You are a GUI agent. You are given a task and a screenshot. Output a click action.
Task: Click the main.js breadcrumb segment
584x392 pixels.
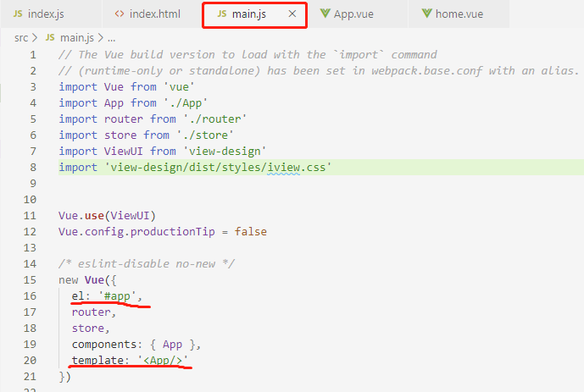pyautogui.click(x=77, y=38)
